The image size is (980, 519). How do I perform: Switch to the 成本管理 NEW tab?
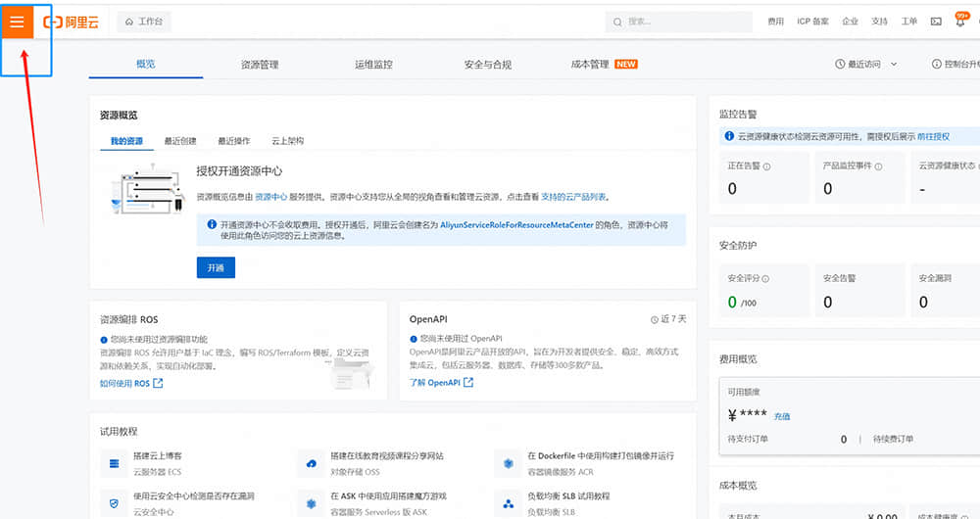pyautogui.click(x=604, y=65)
